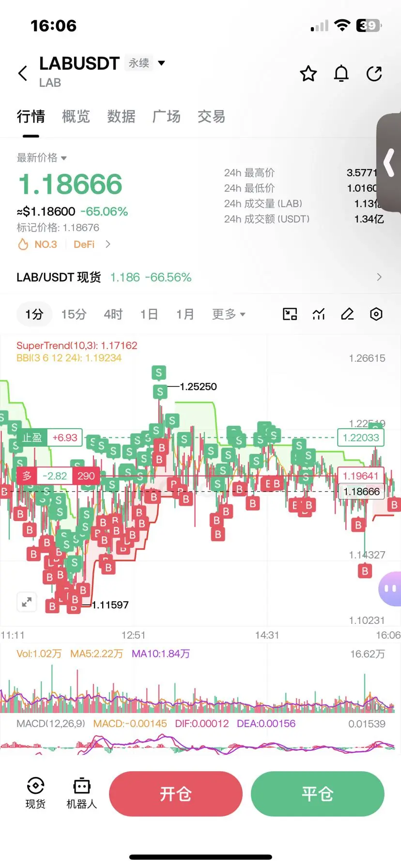
Task: Tap chevron at end of spot row
Action: [x=379, y=277]
